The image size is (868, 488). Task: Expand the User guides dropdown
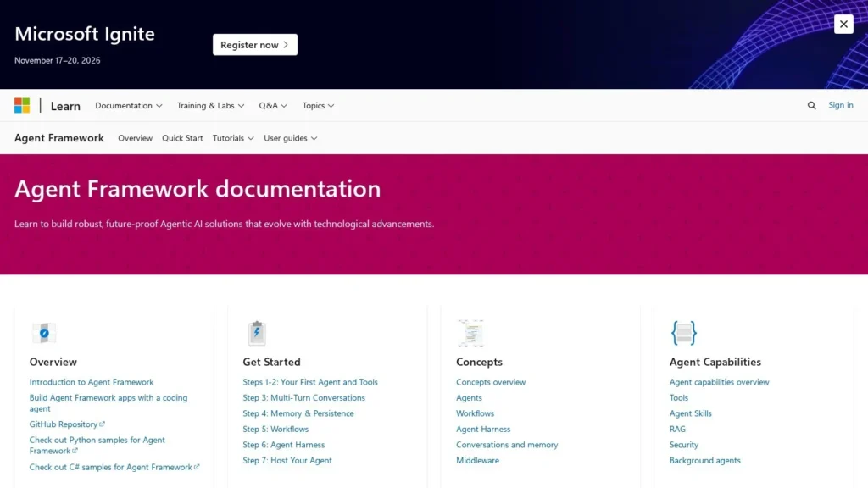pos(290,138)
